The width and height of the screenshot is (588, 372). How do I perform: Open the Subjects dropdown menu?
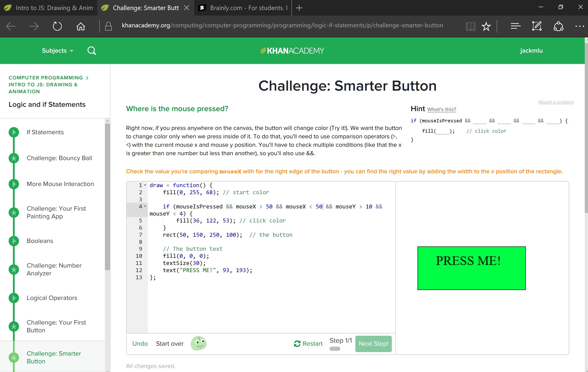[x=58, y=51]
